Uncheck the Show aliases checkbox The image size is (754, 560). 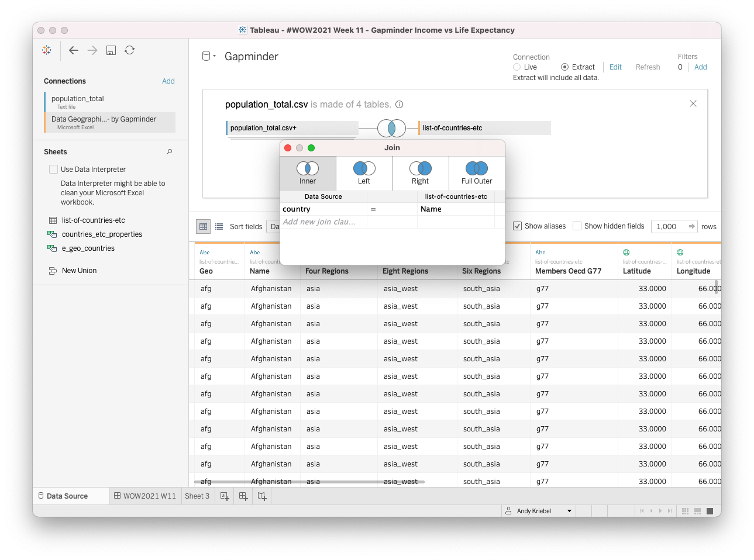[517, 226]
